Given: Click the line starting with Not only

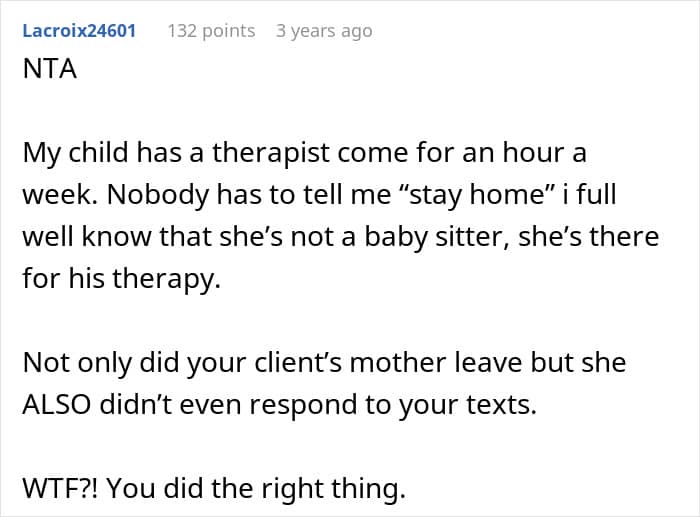Looking at the screenshot, I should pyautogui.click(x=323, y=361).
